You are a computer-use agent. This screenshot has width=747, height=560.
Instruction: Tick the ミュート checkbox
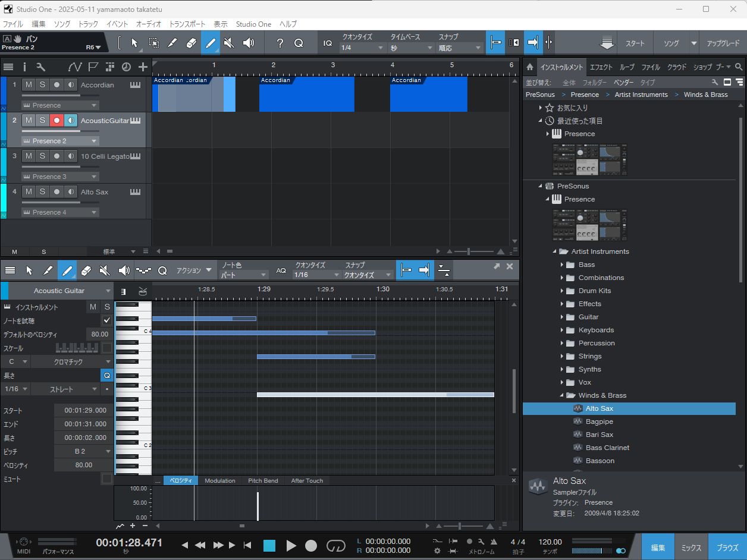tap(107, 479)
